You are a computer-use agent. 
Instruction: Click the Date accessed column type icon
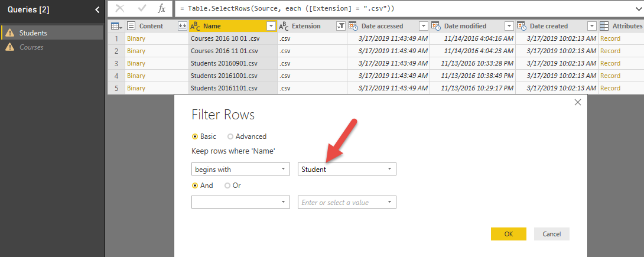tap(353, 26)
